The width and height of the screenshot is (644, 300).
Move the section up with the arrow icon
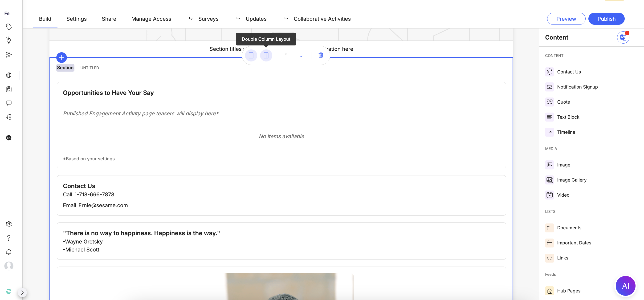286,55
